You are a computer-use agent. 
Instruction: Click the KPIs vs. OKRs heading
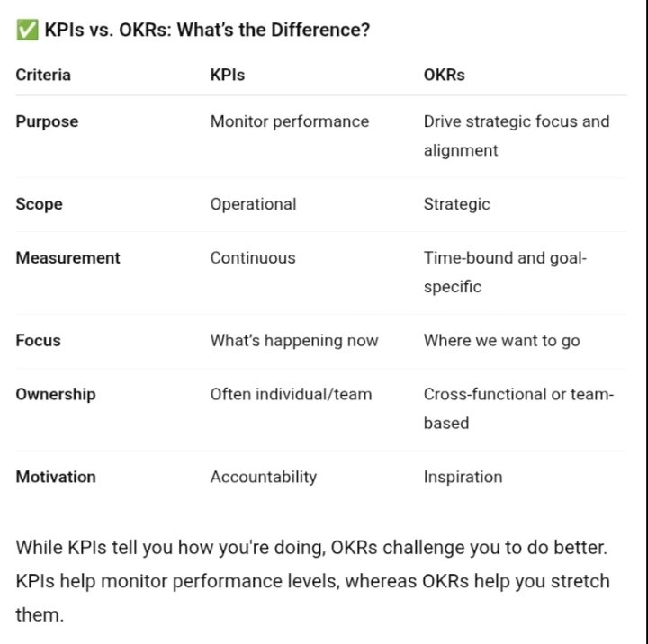[207, 30]
